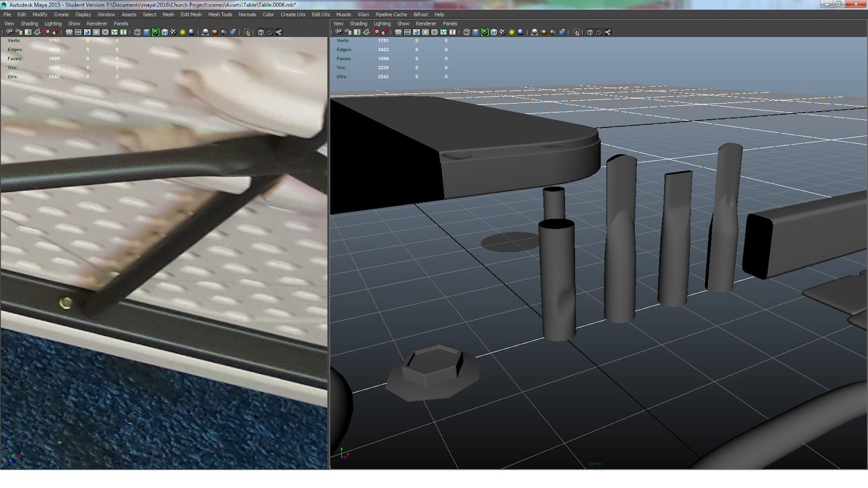Click Motion Blur icon in right panel
This screenshot has width=868, height=488.
point(544,32)
